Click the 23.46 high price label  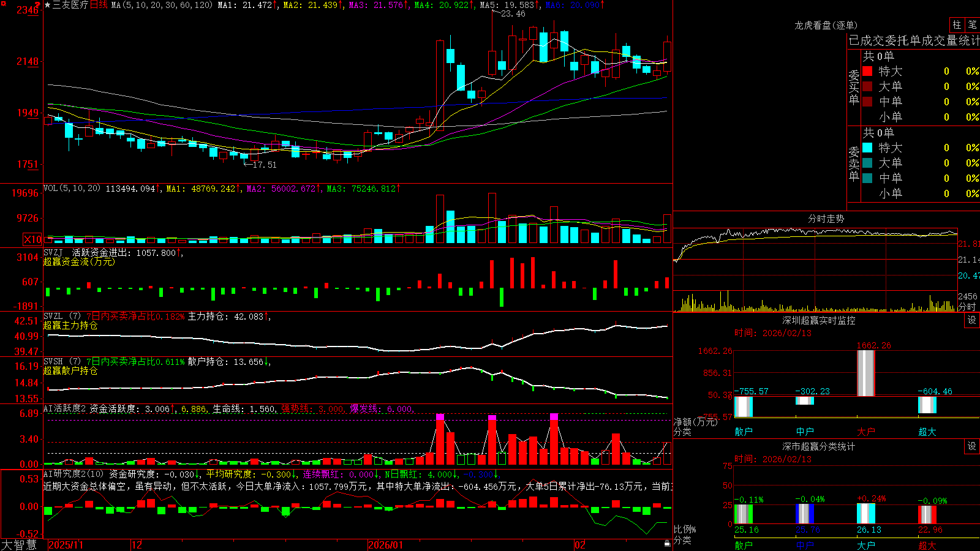(x=513, y=13)
